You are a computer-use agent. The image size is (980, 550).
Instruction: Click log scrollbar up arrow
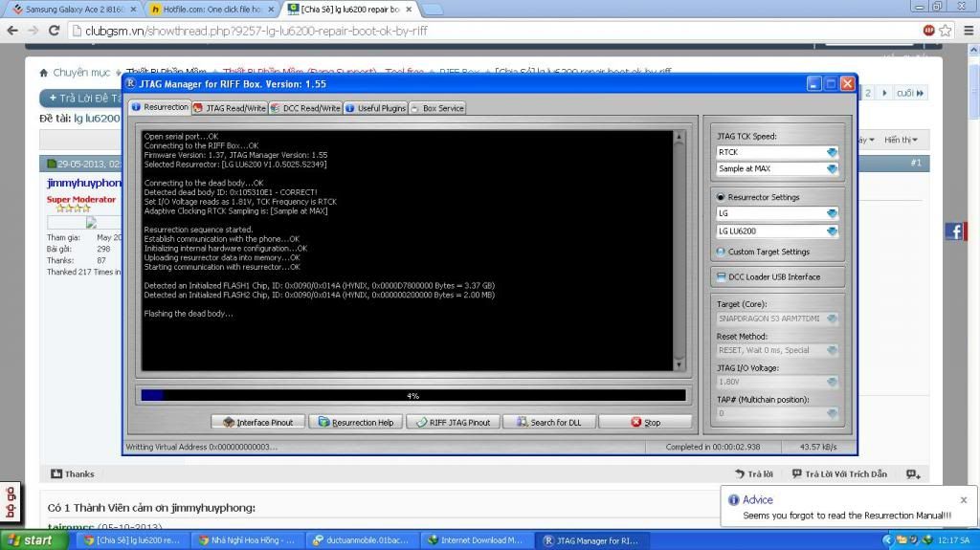point(679,136)
